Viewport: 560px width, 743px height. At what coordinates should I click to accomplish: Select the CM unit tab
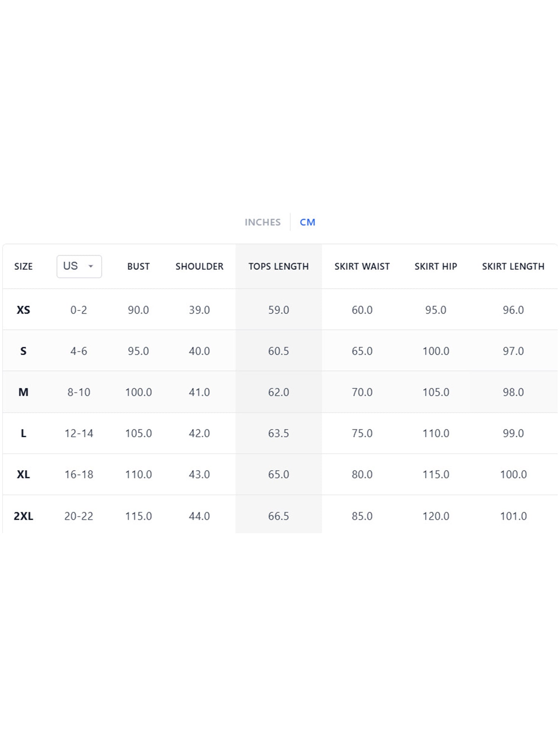point(307,222)
